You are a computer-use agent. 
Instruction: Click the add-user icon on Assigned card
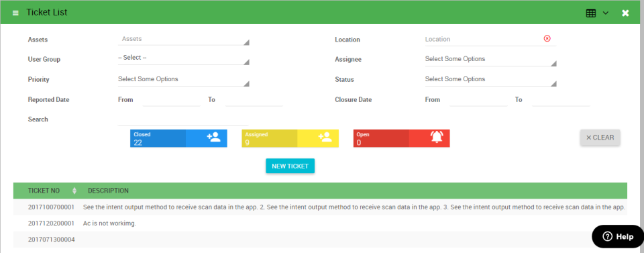coord(325,137)
